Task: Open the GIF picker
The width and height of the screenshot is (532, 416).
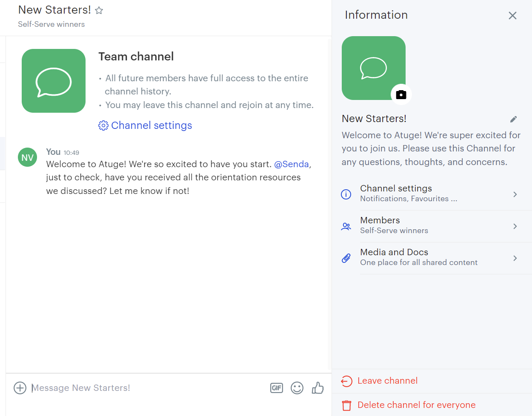Action: pos(277,388)
